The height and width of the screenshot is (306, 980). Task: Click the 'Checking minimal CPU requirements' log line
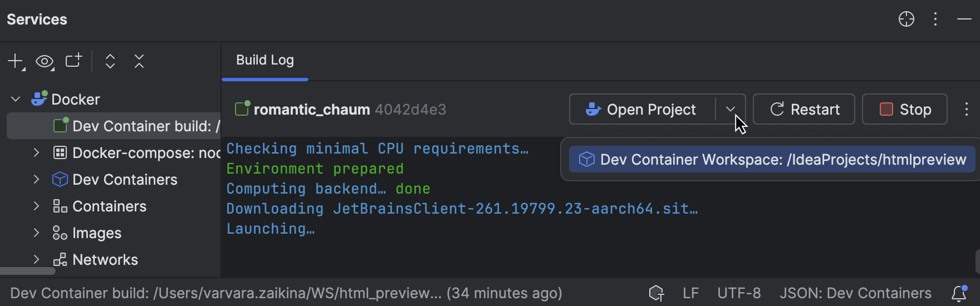point(378,149)
